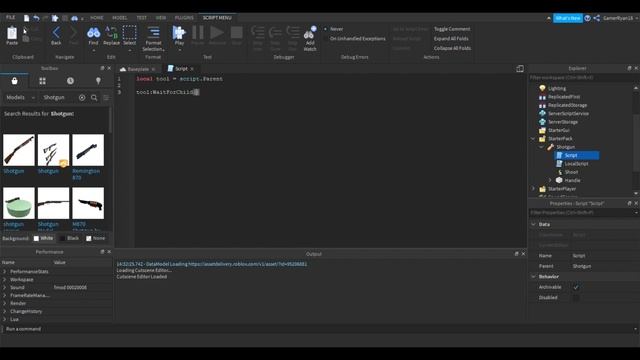
Task: Click the clear search circle icon in Toolbox
Action: [82, 98]
